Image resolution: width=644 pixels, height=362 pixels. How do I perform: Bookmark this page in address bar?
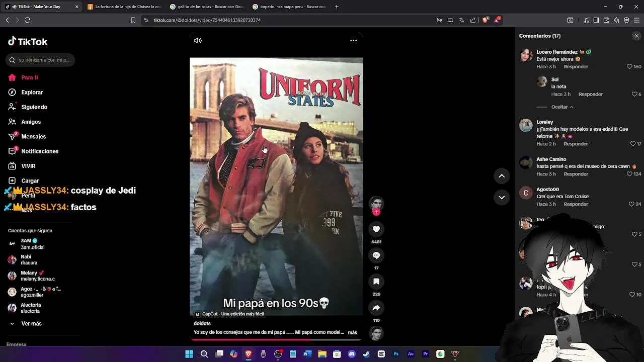click(x=133, y=20)
